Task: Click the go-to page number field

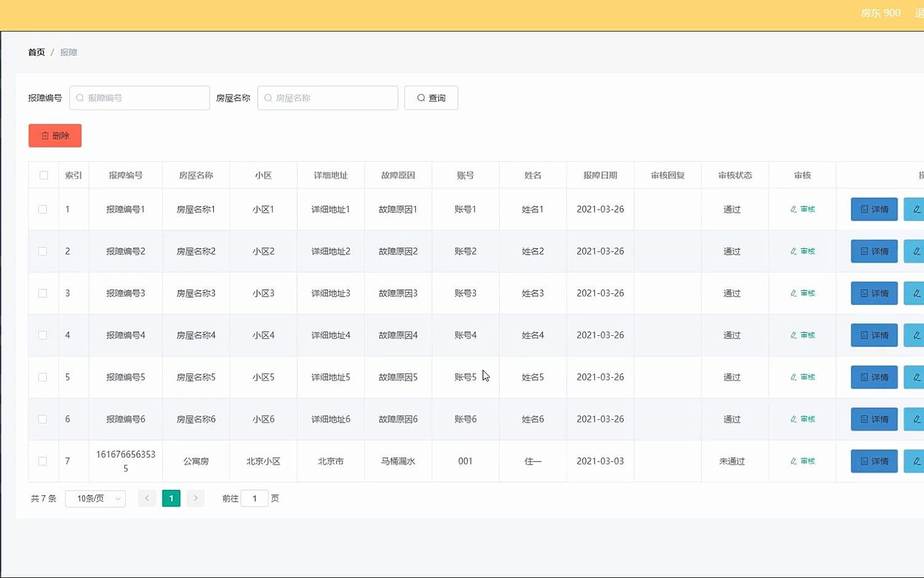Action: tap(254, 499)
